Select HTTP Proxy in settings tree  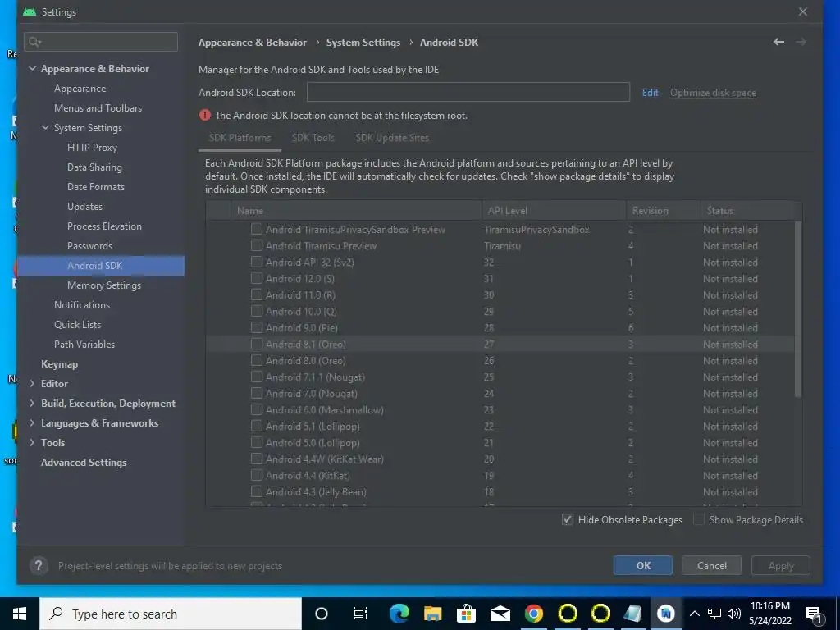point(92,148)
